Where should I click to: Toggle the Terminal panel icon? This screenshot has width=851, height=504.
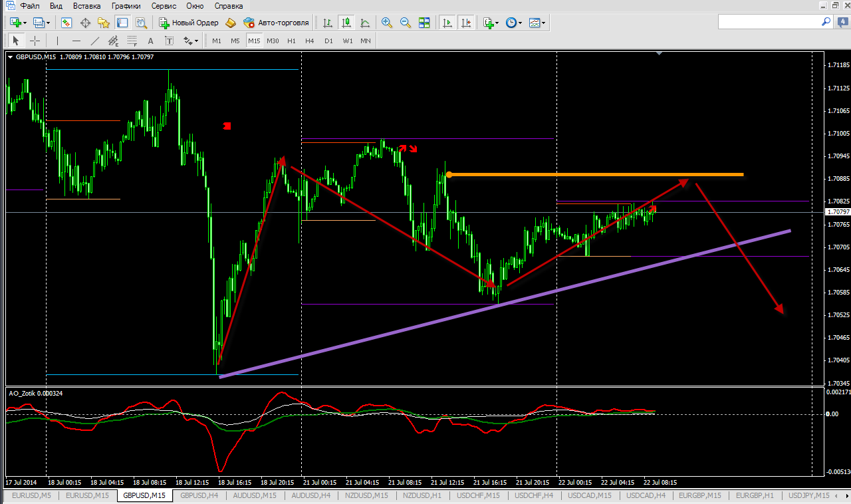[122, 23]
